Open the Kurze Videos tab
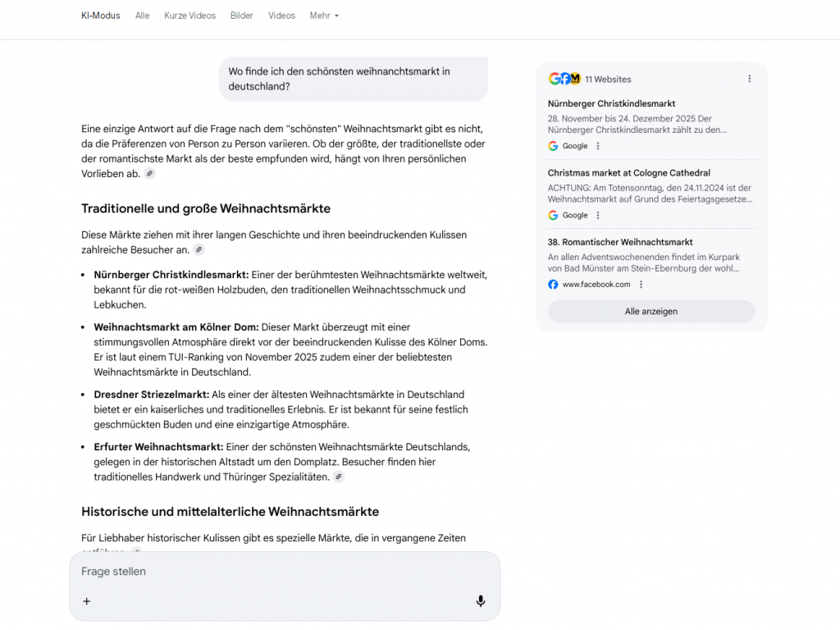Image resolution: width=840 pixels, height=630 pixels. [x=189, y=16]
